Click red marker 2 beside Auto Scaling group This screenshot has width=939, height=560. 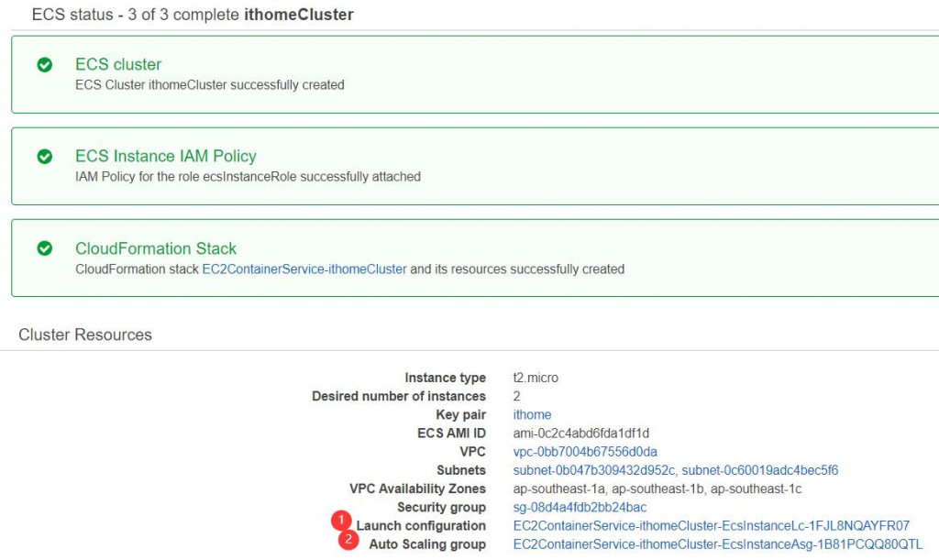pyautogui.click(x=348, y=540)
